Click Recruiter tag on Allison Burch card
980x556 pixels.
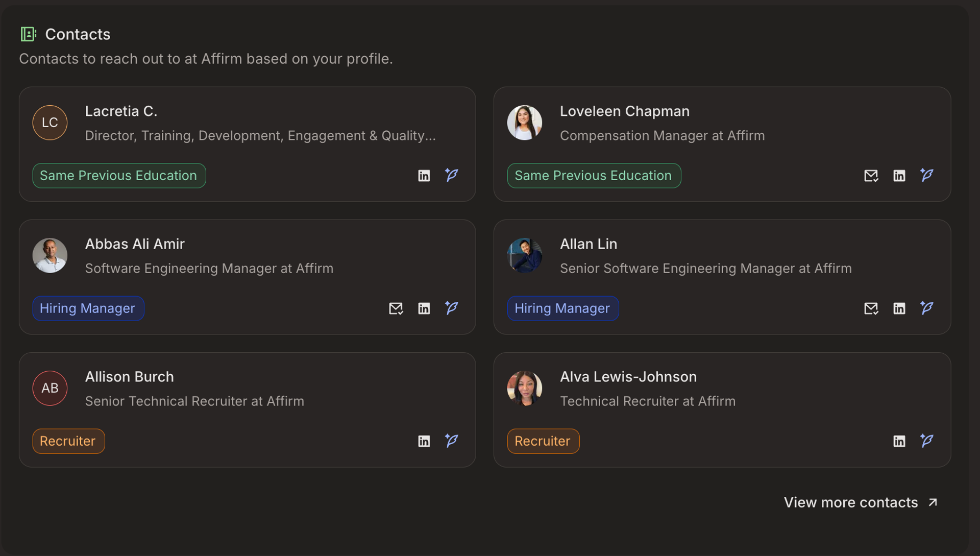click(68, 441)
